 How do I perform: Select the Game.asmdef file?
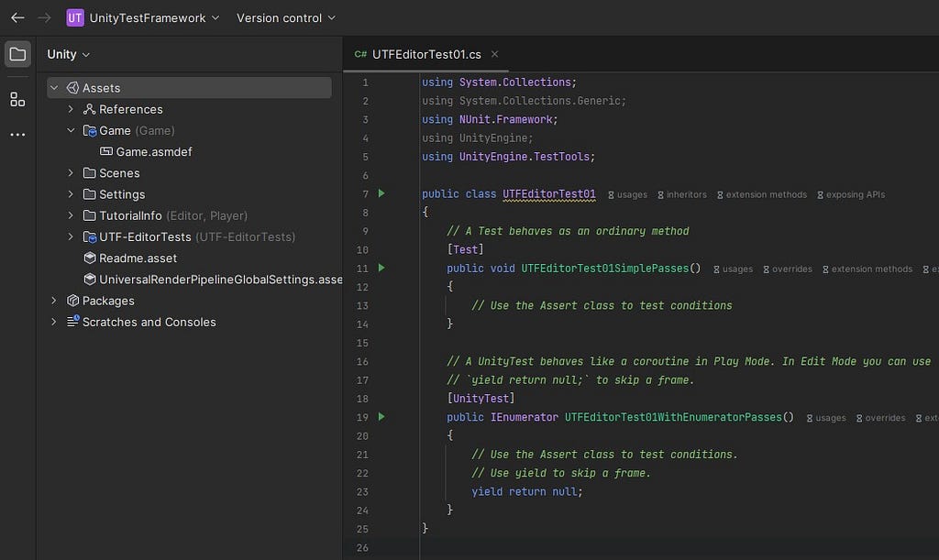154,152
